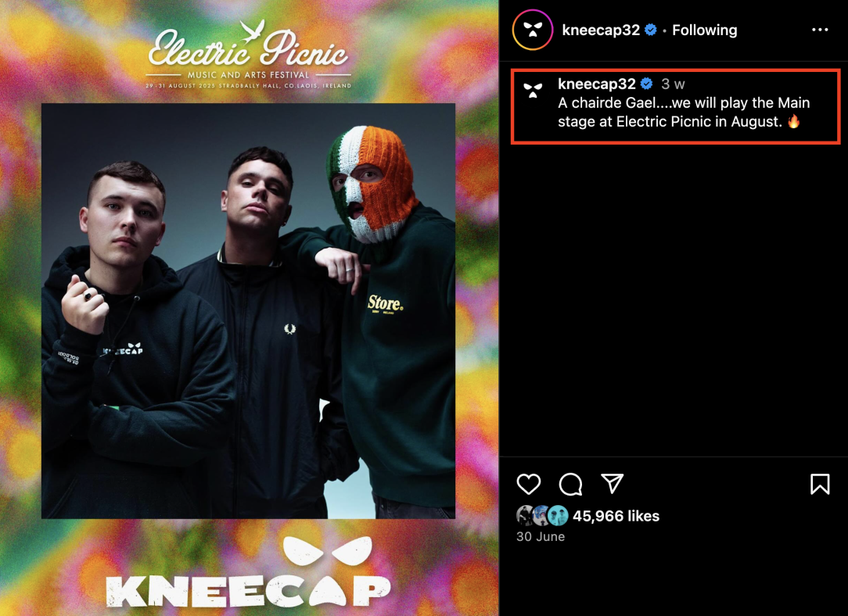Share post using paper plane icon
The height and width of the screenshot is (616, 848).
(613, 484)
